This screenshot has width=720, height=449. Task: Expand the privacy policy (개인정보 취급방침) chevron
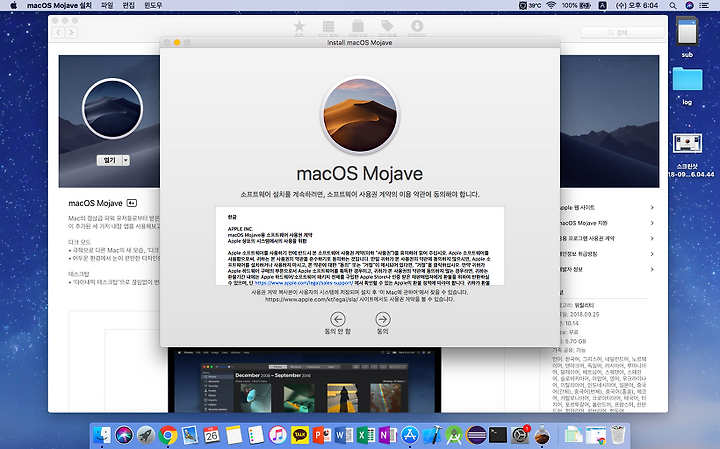pos(652,254)
